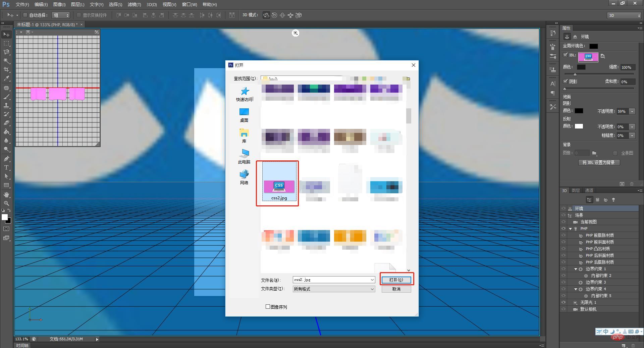
Task: Open the 粗糙度 0% dropdown arrow
Action: coord(632,136)
